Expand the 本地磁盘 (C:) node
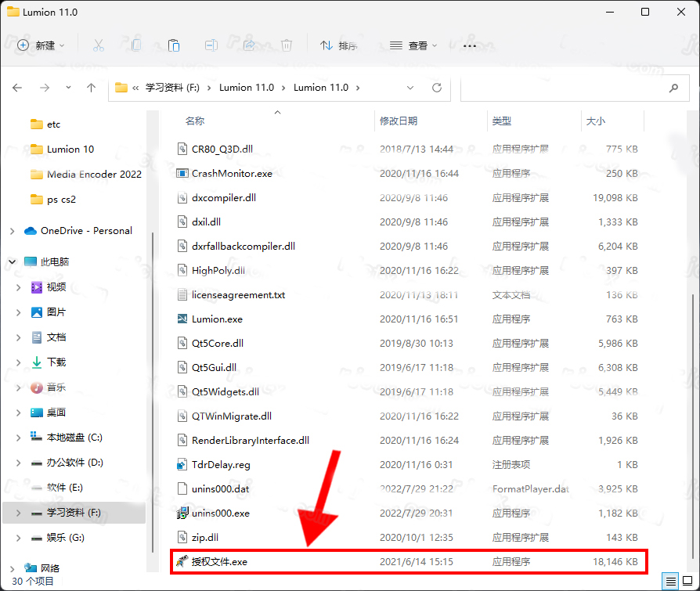 [x=18, y=438]
